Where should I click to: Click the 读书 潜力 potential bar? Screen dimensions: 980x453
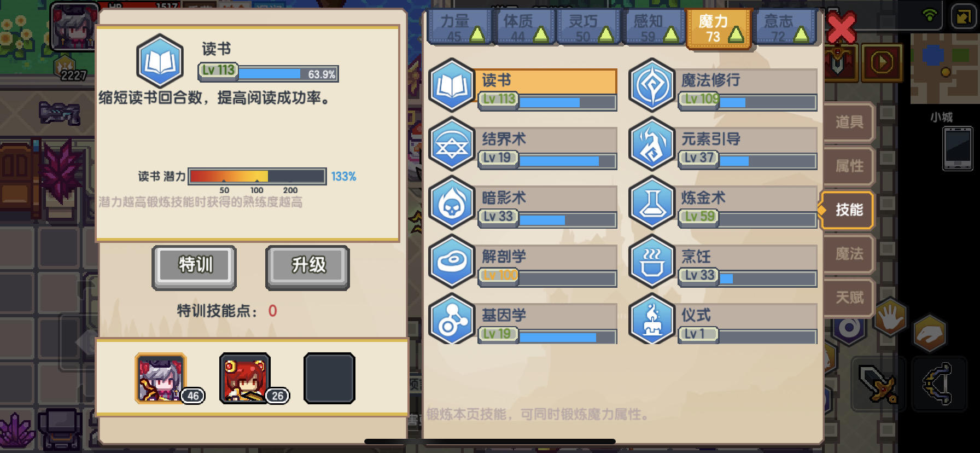[257, 176]
